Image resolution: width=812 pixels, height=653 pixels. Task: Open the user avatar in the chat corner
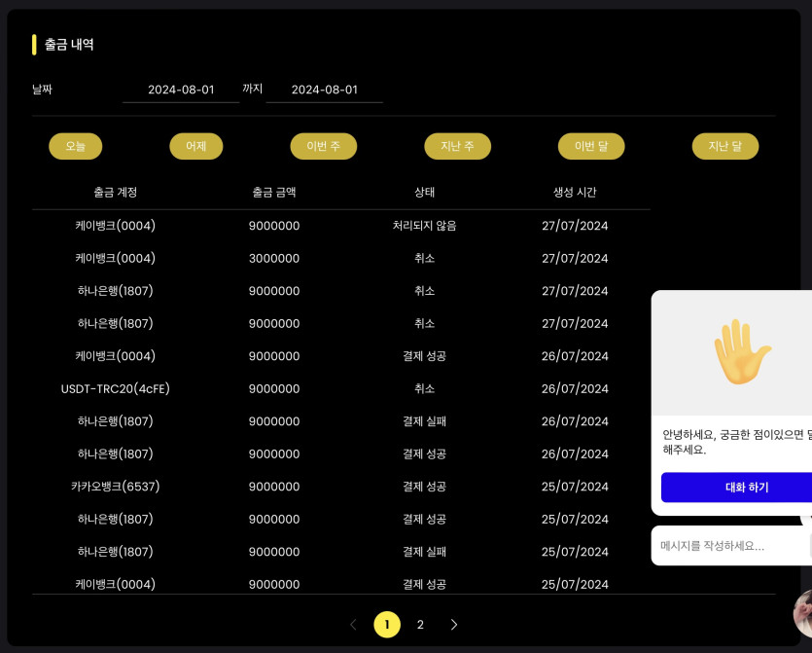coord(803,612)
